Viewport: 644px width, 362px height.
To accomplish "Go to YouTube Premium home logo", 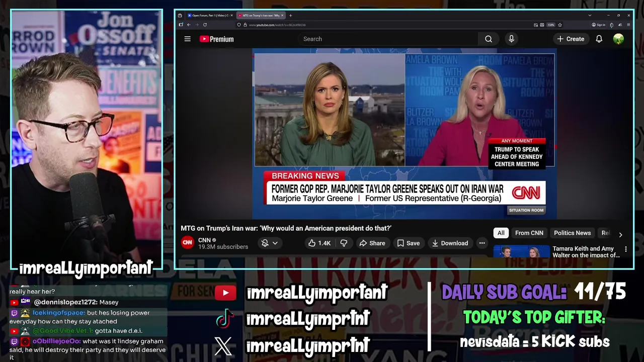I will tap(216, 39).
